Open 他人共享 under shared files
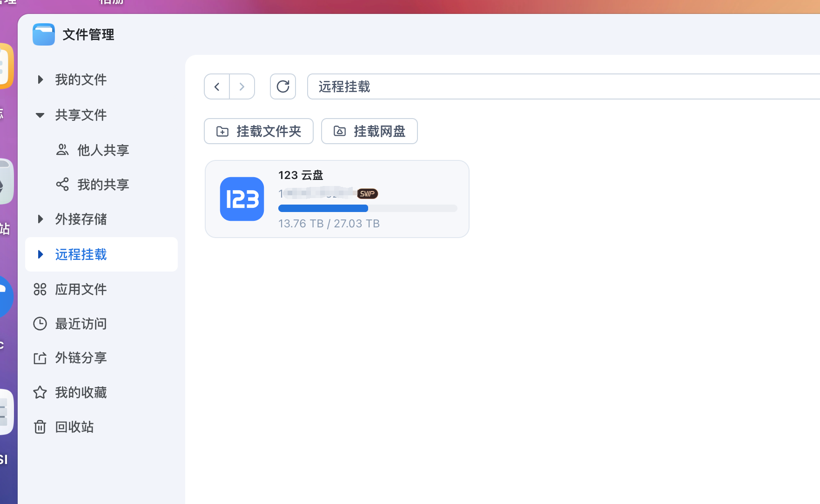This screenshot has width=820, height=504. tap(101, 150)
